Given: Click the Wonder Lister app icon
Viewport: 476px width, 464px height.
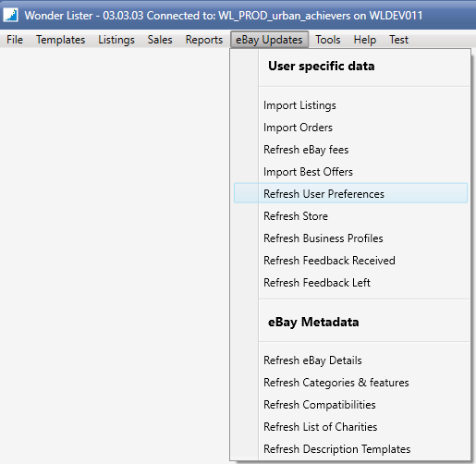Looking at the screenshot, I should 10,15.
